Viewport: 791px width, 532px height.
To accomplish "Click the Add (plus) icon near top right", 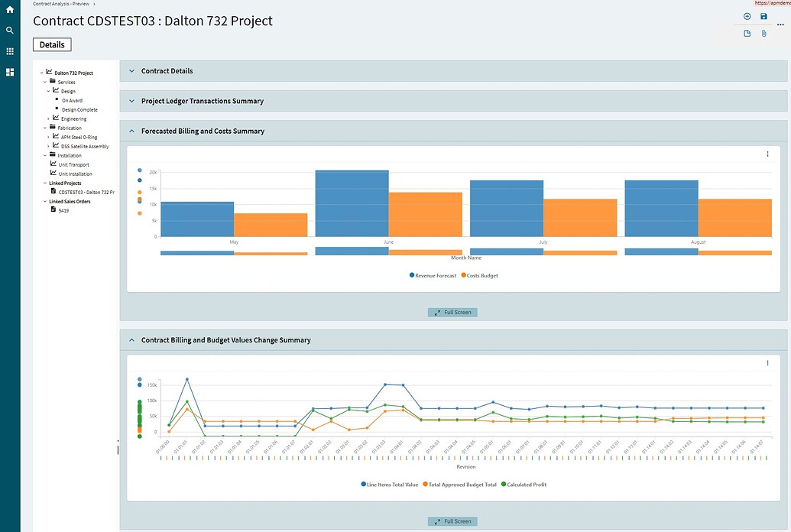I will point(747,15).
